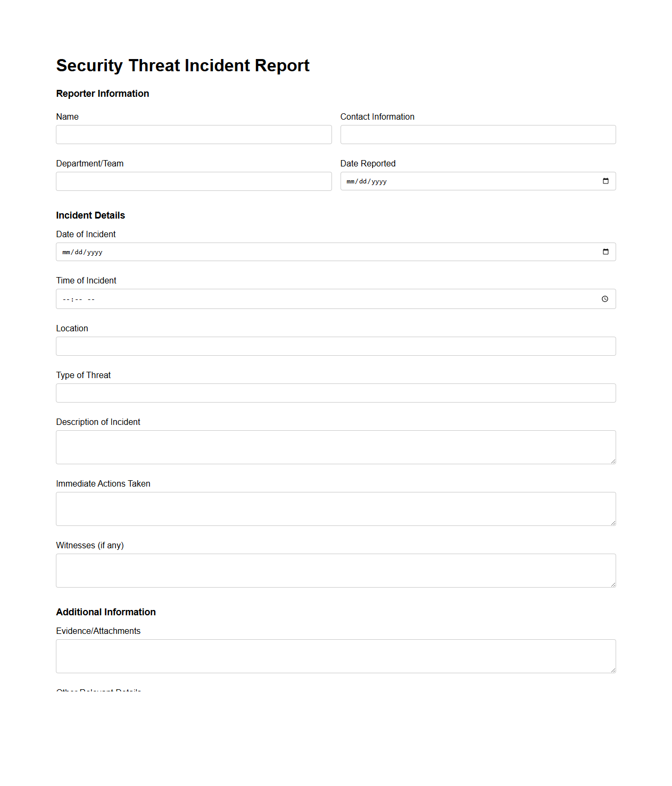Open the Date Reported calendar picker
The width and height of the screenshot is (672, 786).
point(605,181)
